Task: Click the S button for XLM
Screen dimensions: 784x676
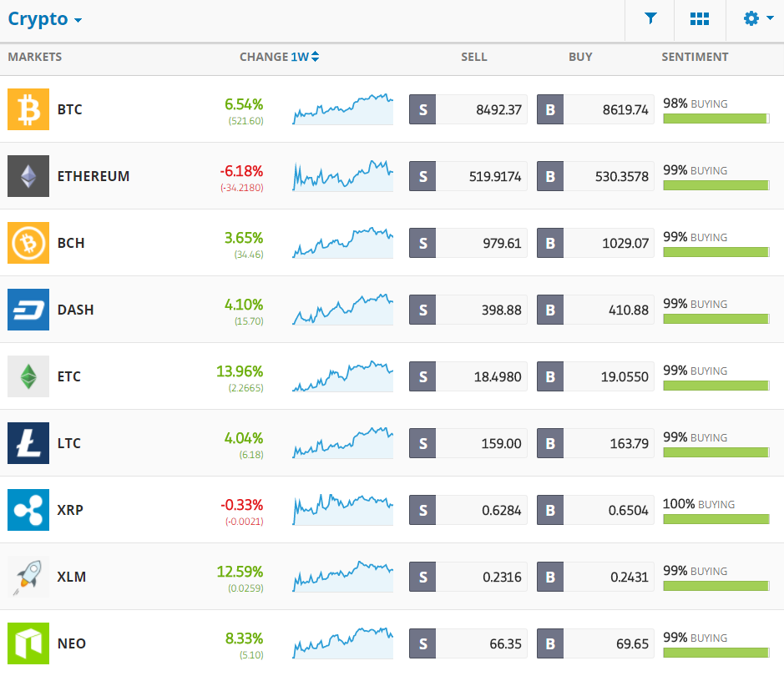Action: (422, 577)
